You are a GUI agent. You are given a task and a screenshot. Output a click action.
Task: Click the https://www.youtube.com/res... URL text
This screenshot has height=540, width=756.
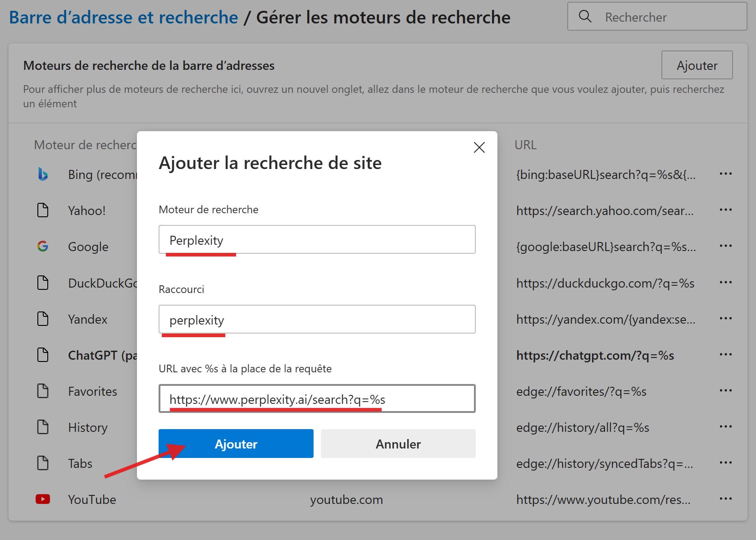[603, 499]
